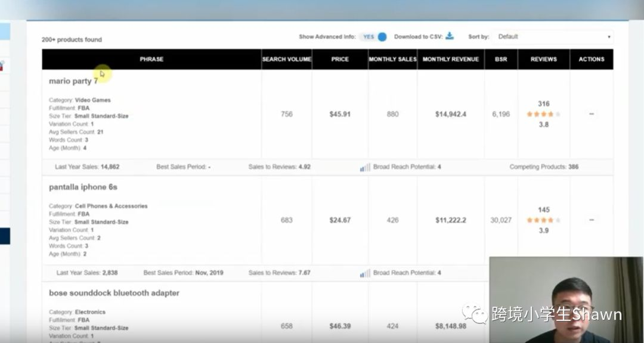Select monthly sales value 880
The width and height of the screenshot is (644, 343).
(x=392, y=114)
